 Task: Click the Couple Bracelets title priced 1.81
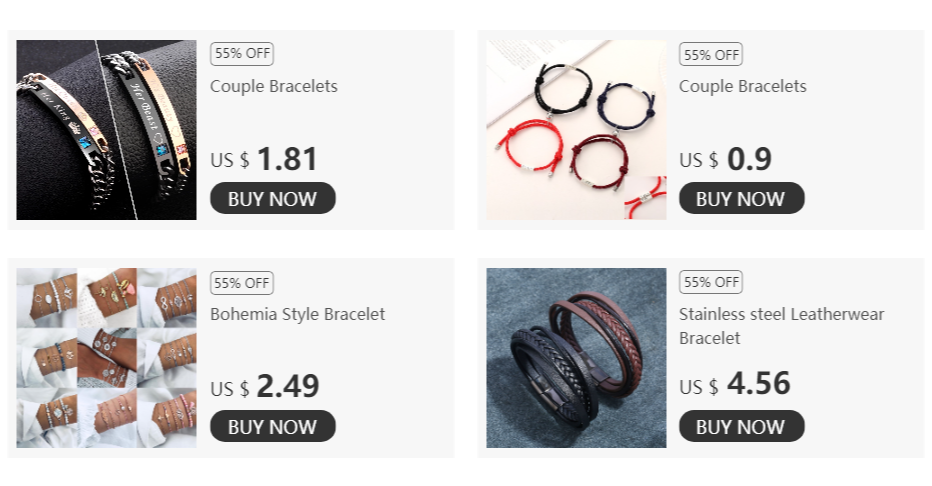[274, 86]
